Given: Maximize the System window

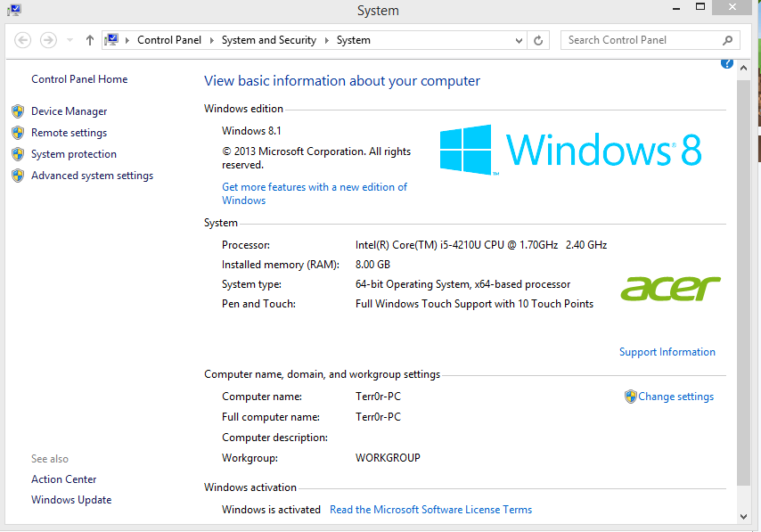Looking at the screenshot, I should click(x=700, y=7).
